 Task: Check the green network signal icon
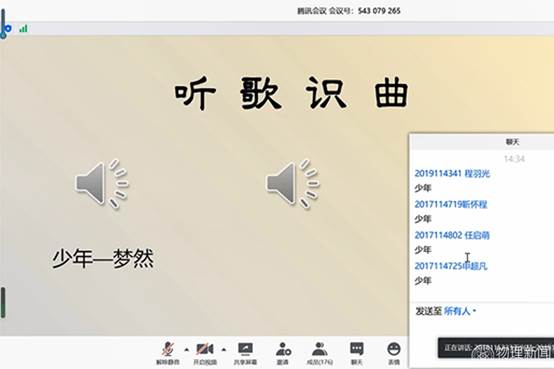[x=23, y=29]
